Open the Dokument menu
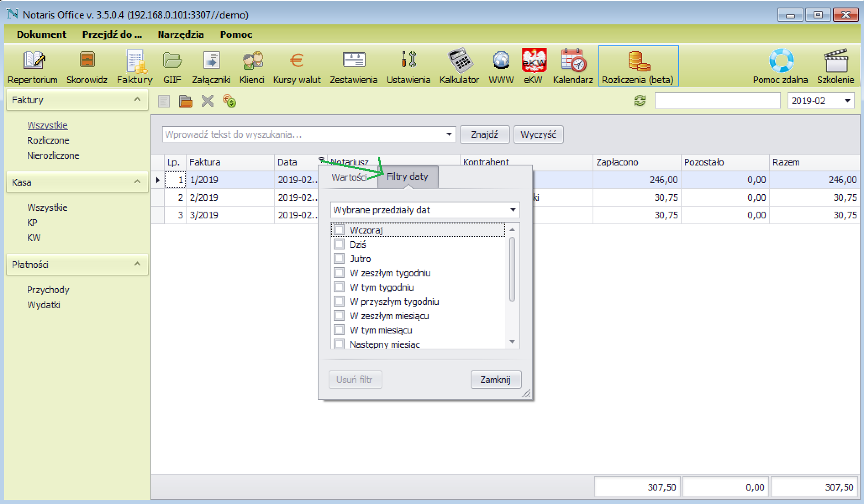The width and height of the screenshot is (864, 504). pyautogui.click(x=42, y=34)
